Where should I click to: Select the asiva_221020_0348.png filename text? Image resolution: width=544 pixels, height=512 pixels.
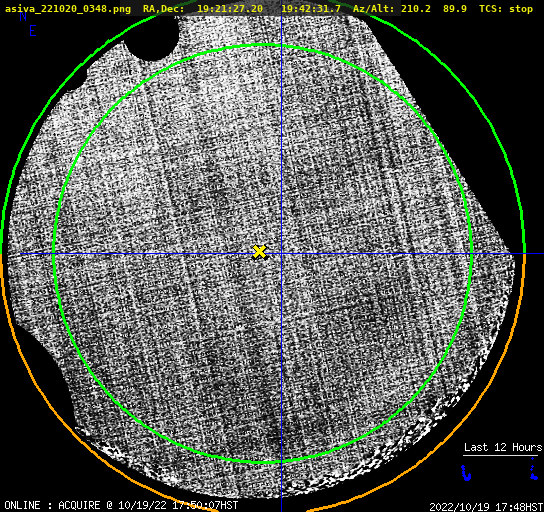point(68,9)
